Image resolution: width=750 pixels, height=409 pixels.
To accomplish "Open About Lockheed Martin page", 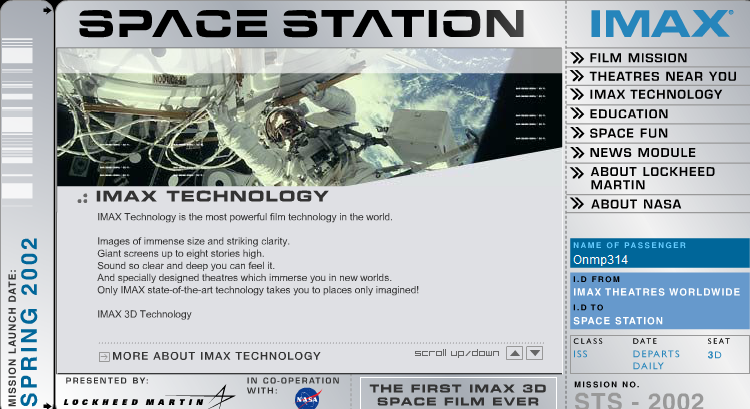I will 652,178.
